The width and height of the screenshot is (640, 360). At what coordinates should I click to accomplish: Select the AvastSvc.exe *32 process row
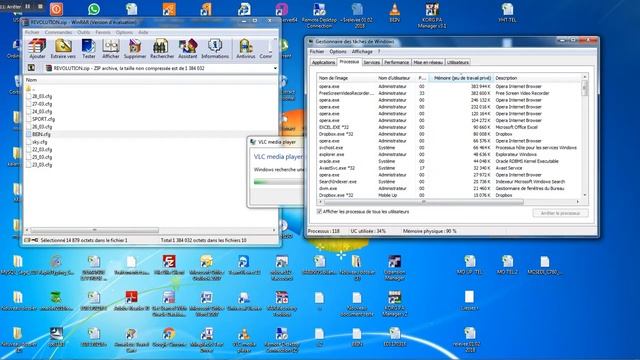click(449, 168)
